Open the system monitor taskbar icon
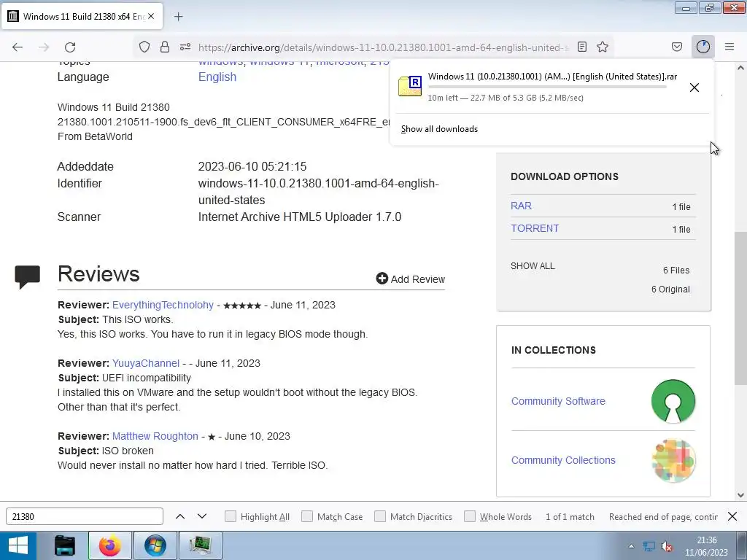Screen dimensions: 747x560 tap(200, 545)
